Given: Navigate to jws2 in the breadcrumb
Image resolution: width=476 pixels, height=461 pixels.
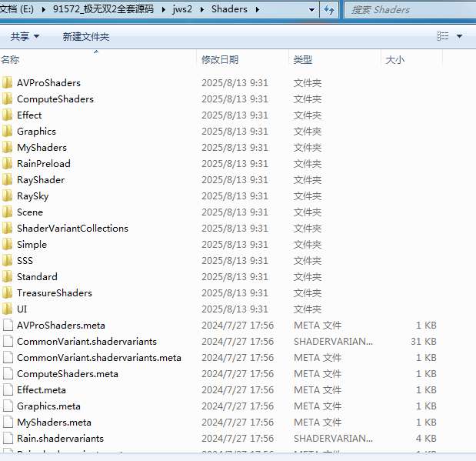Looking at the screenshot, I should click(183, 10).
